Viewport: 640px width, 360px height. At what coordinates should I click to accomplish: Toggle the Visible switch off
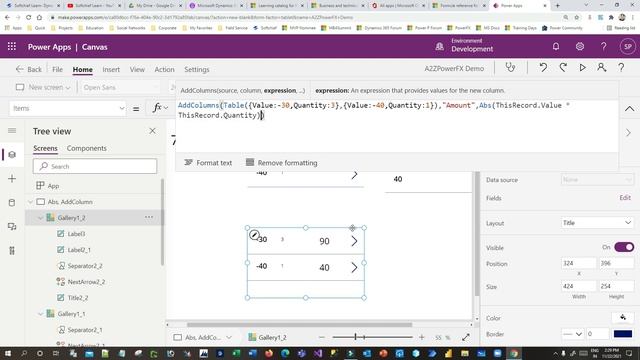(624, 247)
